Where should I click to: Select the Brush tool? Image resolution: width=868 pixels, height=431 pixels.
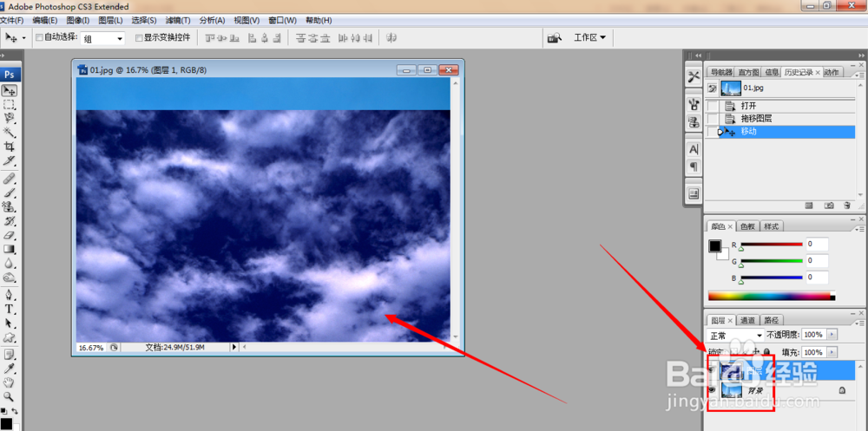10,193
